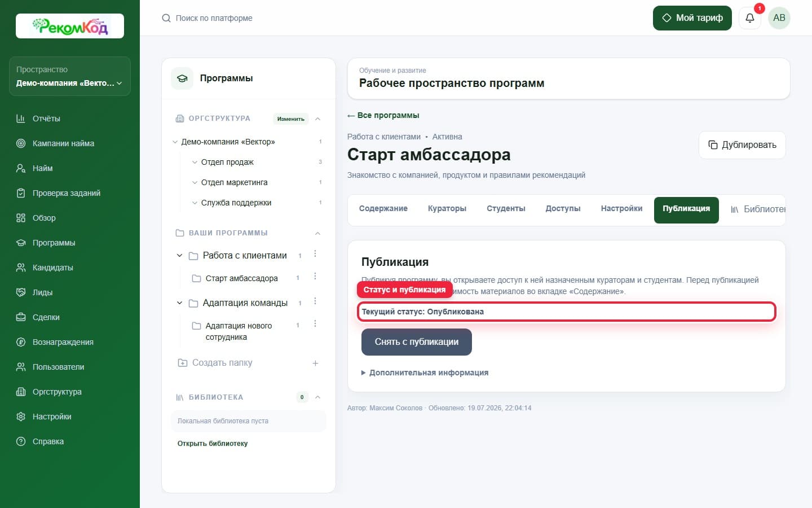Screen dimensions: 812x508
Task: Open Кампании найма target icon
Action: click(21, 143)
